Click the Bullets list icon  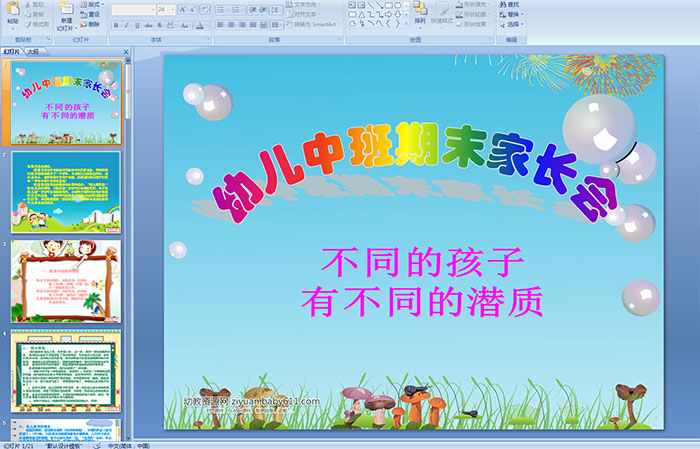pyautogui.click(x=222, y=10)
